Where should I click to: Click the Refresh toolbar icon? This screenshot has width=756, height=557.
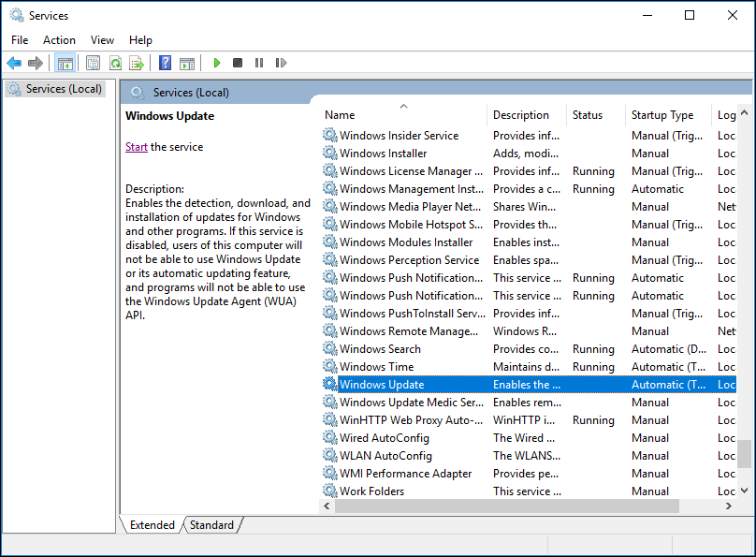point(115,63)
